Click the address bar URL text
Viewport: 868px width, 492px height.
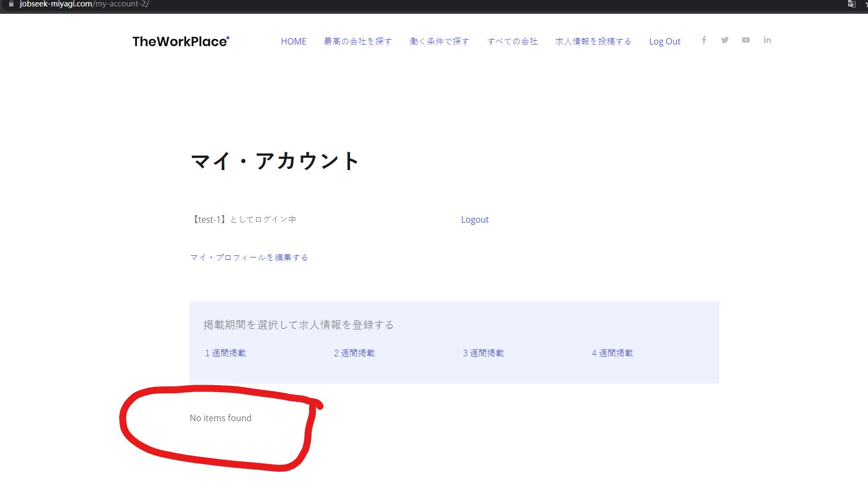click(84, 4)
